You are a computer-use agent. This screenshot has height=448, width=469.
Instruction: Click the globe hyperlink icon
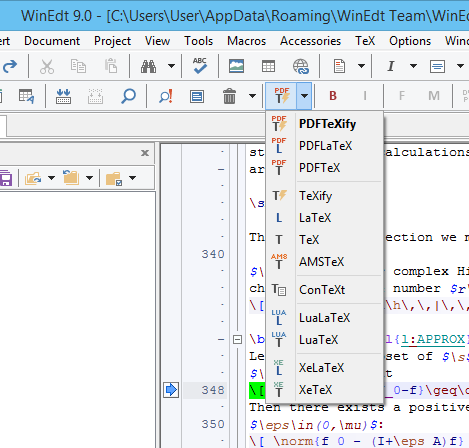(x=301, y=66)
